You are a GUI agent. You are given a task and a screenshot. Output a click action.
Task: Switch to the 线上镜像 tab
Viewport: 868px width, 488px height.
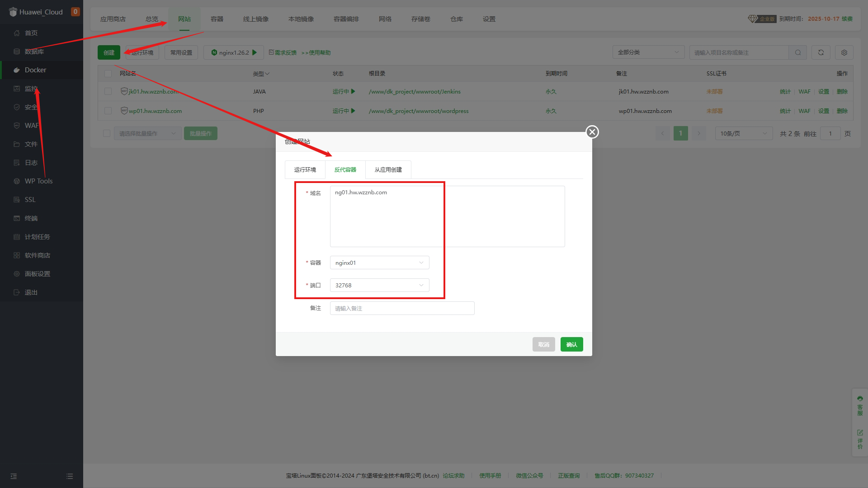tap(256, 19)
